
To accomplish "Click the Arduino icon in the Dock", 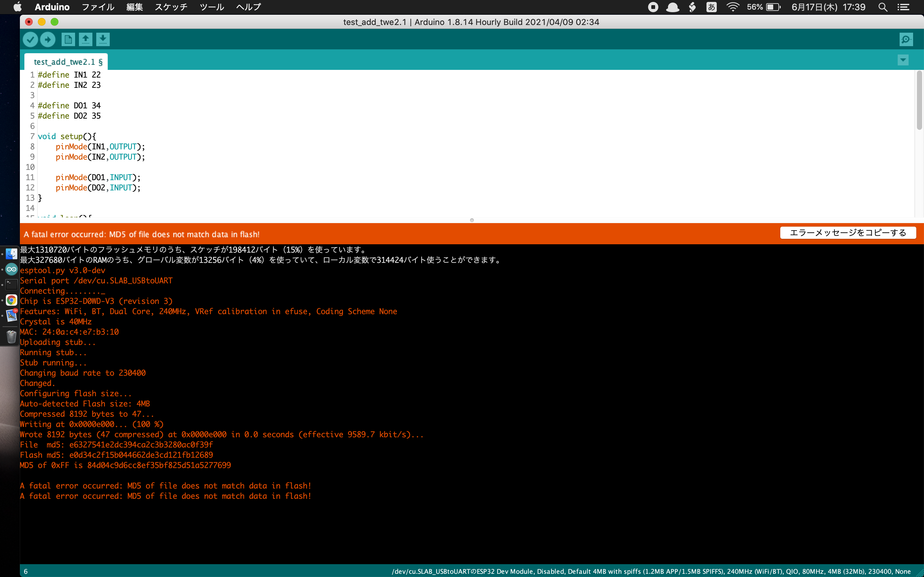I will 11,269.
